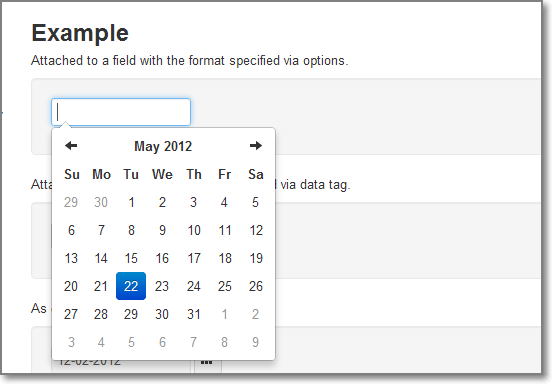Pick May 23 next to selected date

coord(162,286)
